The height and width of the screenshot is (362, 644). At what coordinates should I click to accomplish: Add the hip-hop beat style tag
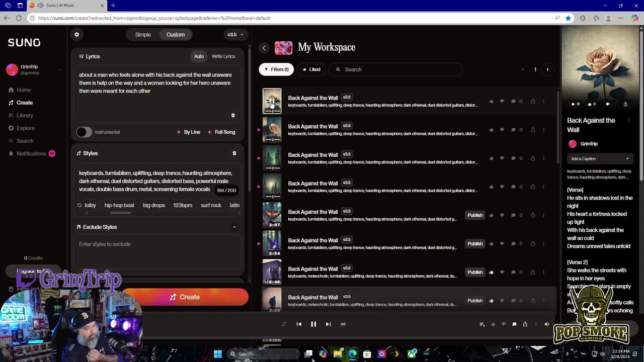click(119, 205)
